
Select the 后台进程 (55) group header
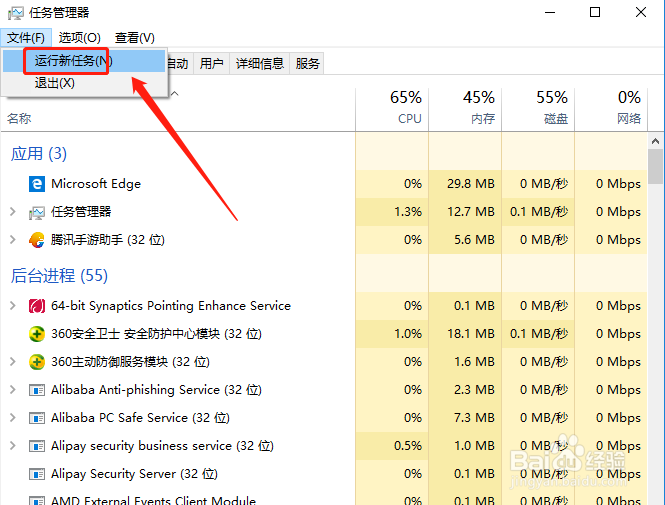pos(59,276)
